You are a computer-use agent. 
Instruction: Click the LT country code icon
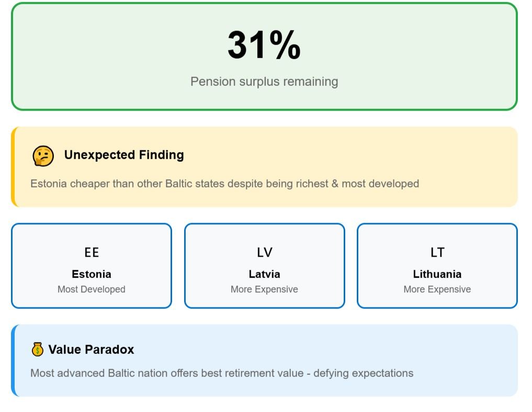(x=437, y=252)
